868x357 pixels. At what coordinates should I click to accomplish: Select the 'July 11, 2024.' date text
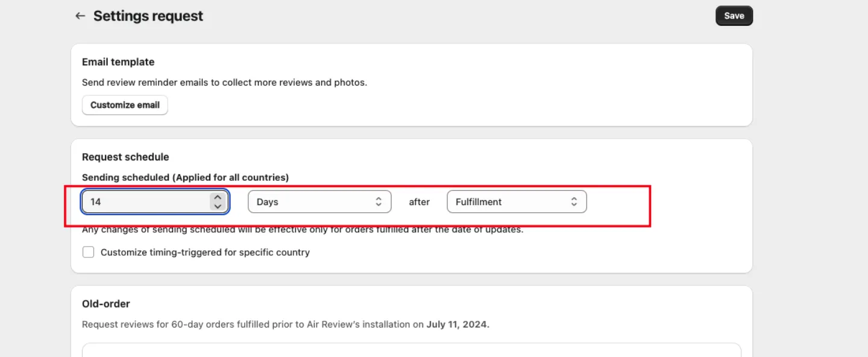point(458,324)
